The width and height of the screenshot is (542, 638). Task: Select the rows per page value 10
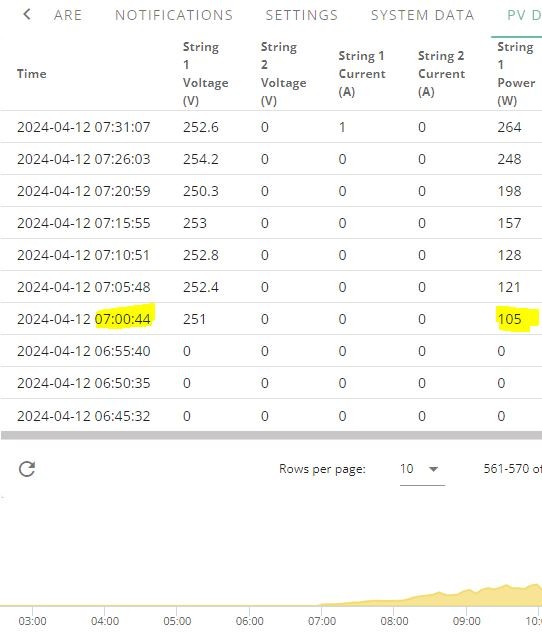coord(406,469)
